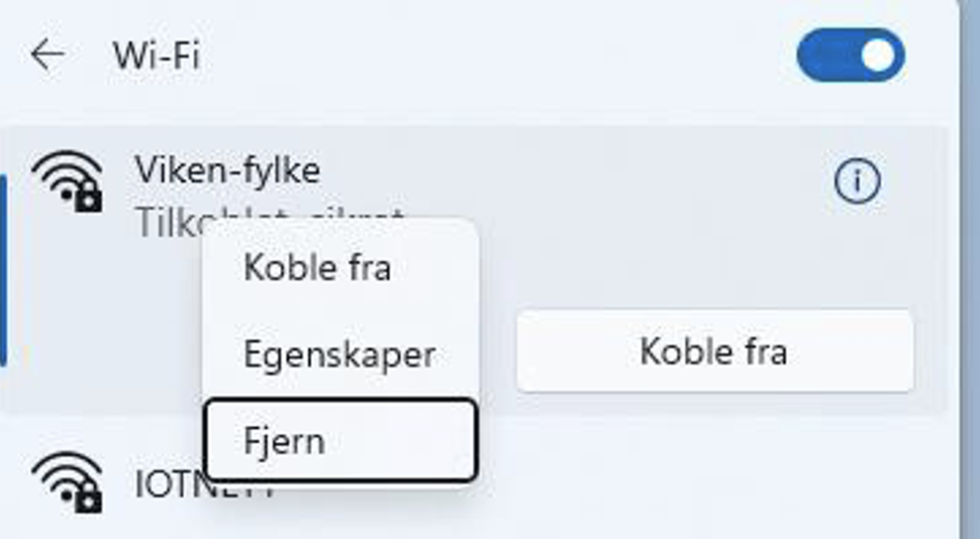Click the Wi-Fi header title
The image size is (980, 539).
click(156, 55)
